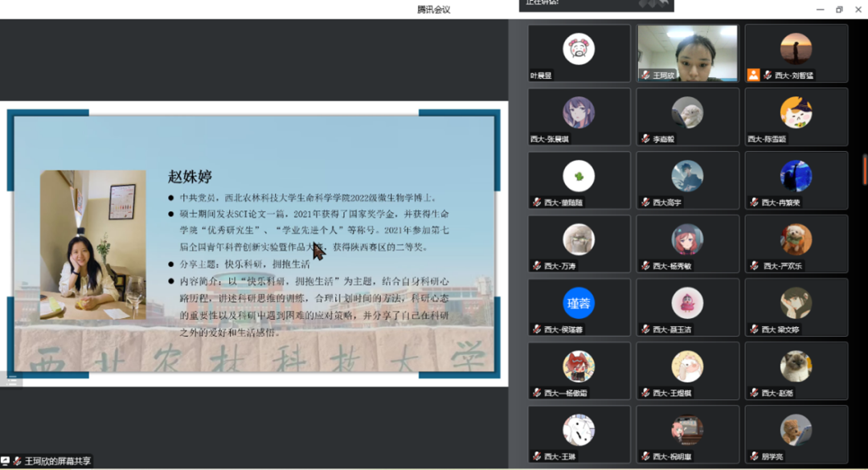The width and height of the screenshot is (868, 470).
Task: Select the 叶晨昱 participant tile
Action: click(x=579, y=53)
